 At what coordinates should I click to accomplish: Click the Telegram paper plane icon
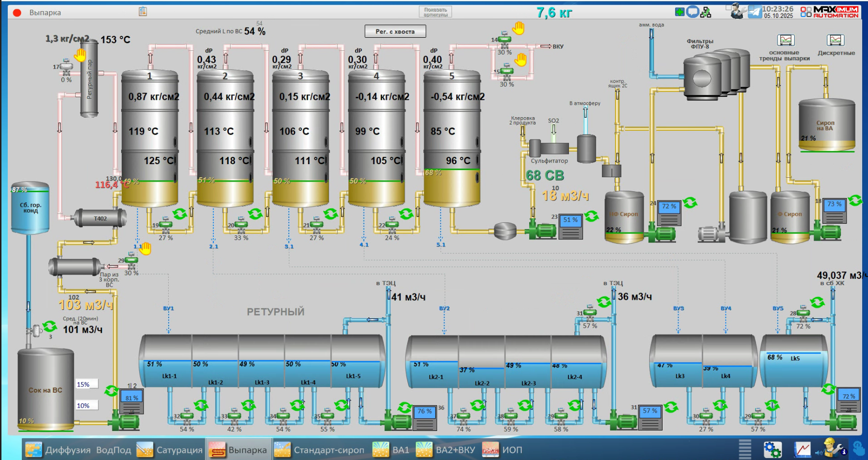(x=755, y=12)
